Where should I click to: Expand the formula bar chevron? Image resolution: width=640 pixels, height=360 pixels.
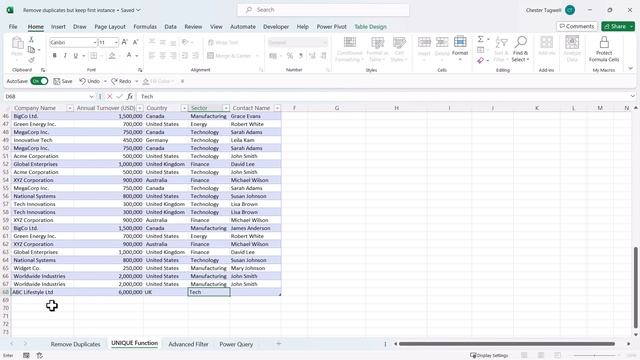click(x=632, y=96)
